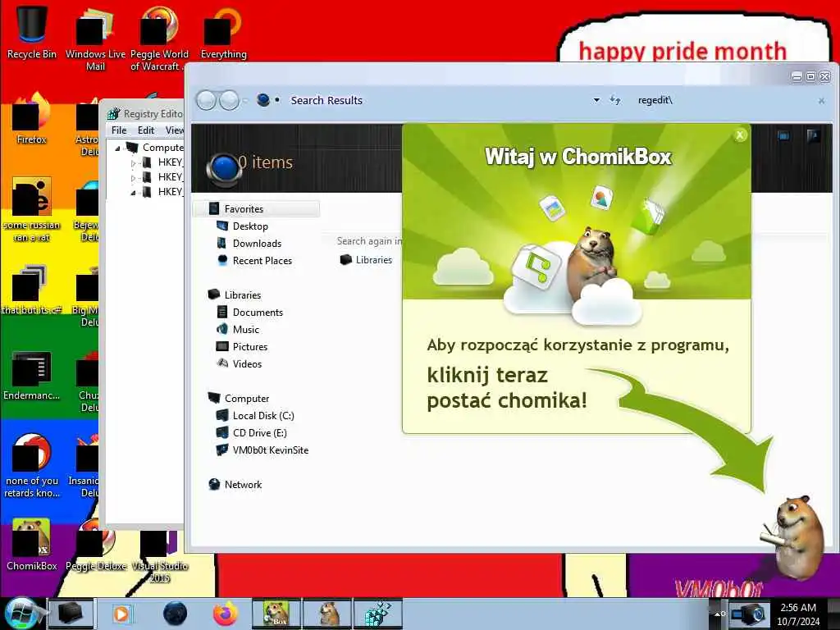Open Edit menu in Registry Editor
Image resolution: width=840 pixels, height=630 pixels.
(x=146, y=130)
